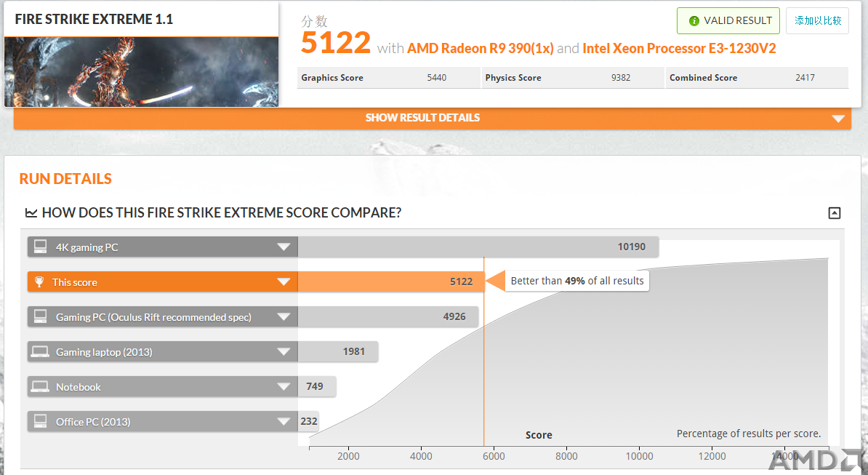Click the SHOW RESULT DETAILS bar arrow
This screenshot has width=868, height=475.
[x=838, y=119]
